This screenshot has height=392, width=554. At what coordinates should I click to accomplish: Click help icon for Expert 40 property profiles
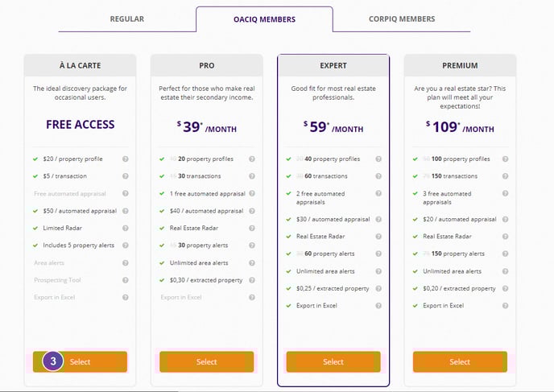click(x=378, y=159)
